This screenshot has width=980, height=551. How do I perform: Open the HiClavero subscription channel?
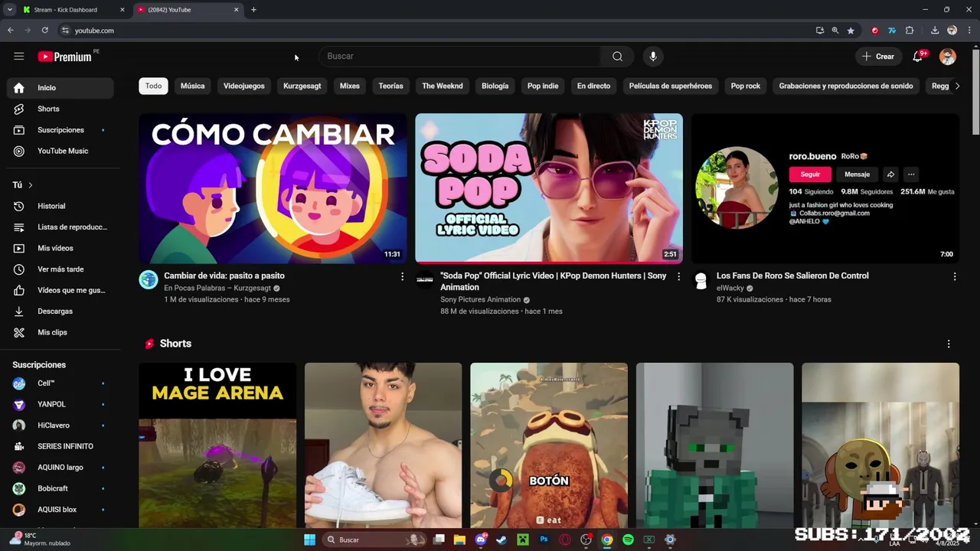click(60, 425)
